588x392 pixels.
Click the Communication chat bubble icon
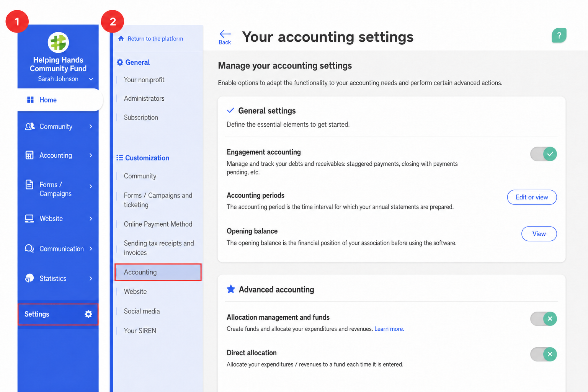(29, 248)
